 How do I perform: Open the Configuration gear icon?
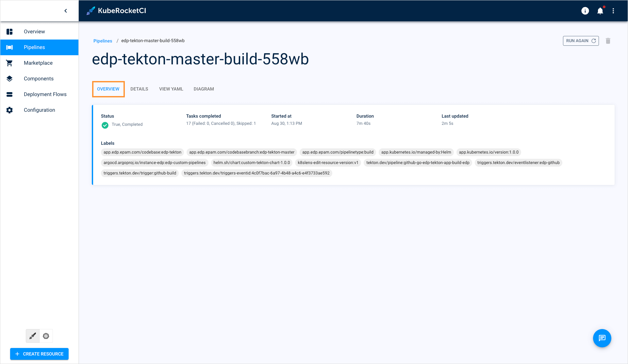(x=9, y=110)
